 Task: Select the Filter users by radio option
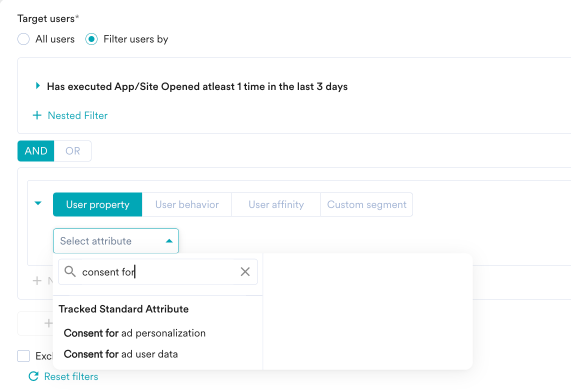tap(91, 39)
